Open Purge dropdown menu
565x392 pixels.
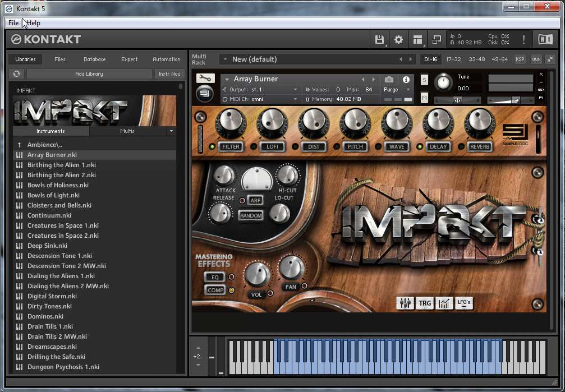397,89
